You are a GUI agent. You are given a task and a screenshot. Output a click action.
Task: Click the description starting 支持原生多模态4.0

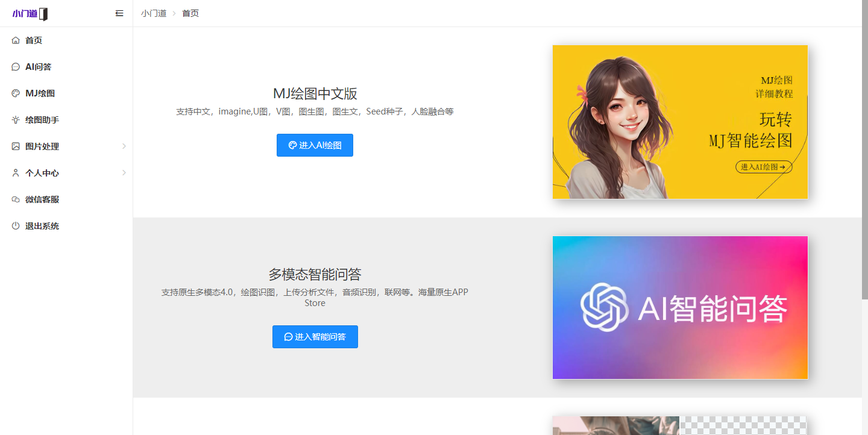[315, 298]
